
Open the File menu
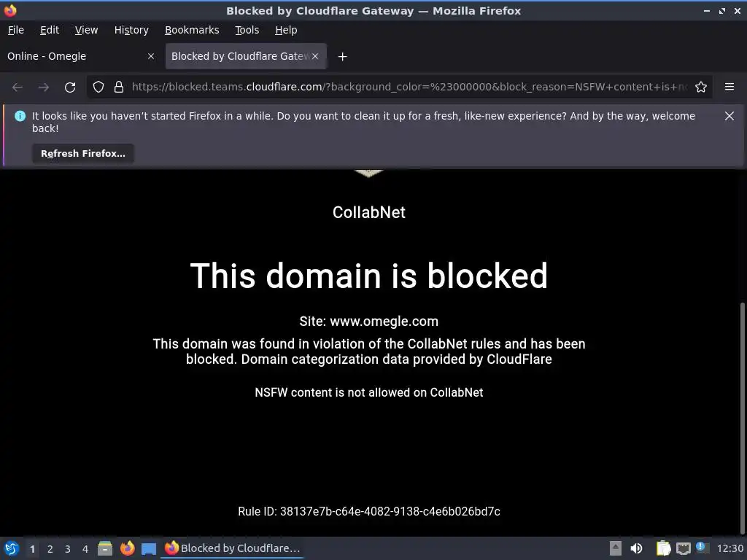tap(16, 30)
